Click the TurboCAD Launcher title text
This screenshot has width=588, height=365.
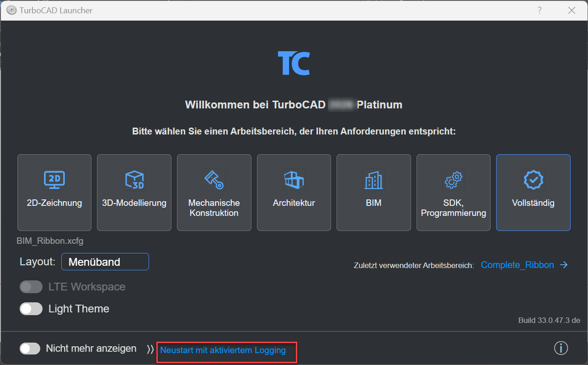click(x=56, y=10)
